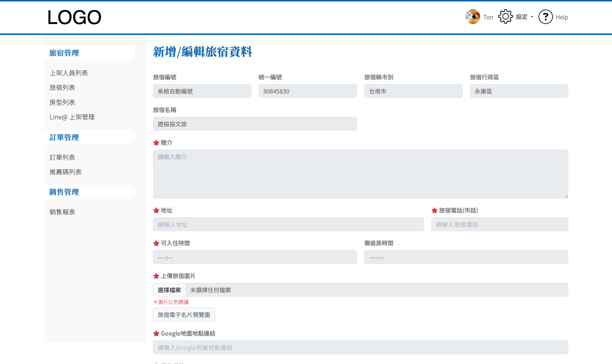Image resolution: width=612 pixels, height=364 pixels.
Task: Click the Google地圖地點連結 input field
Action: click(360, 347)
